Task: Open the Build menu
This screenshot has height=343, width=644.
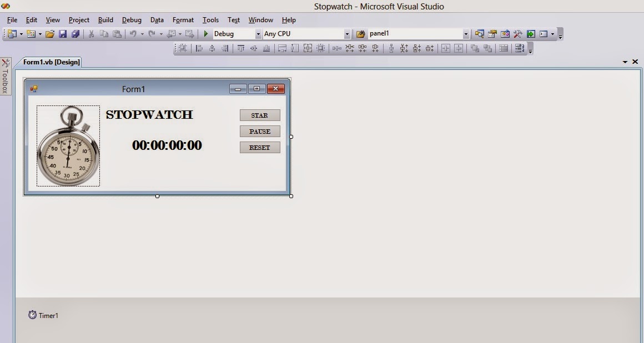Action: (x=105, y=20)
